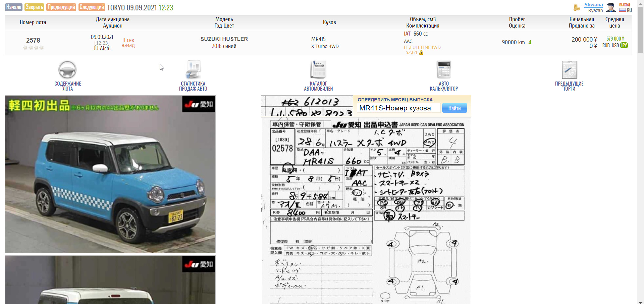This screenshot has width=644, height=304.
Task: Click the user avatar icon
Action: 611,7
